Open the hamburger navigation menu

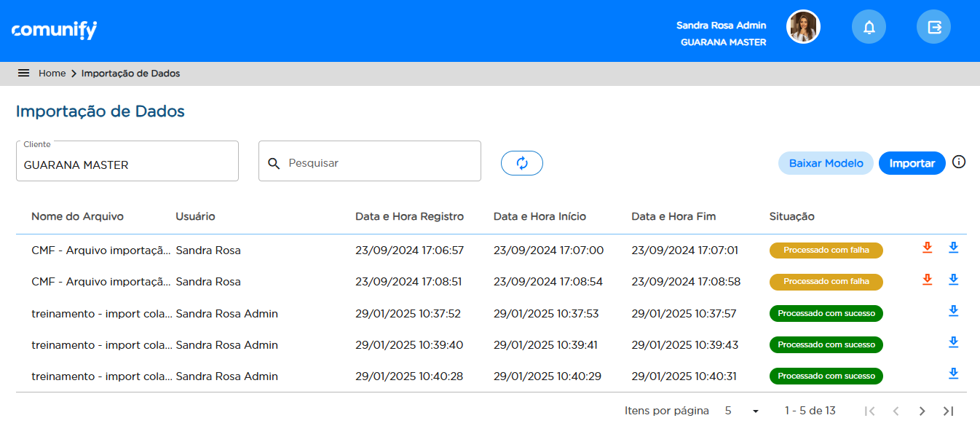(23, 74)
